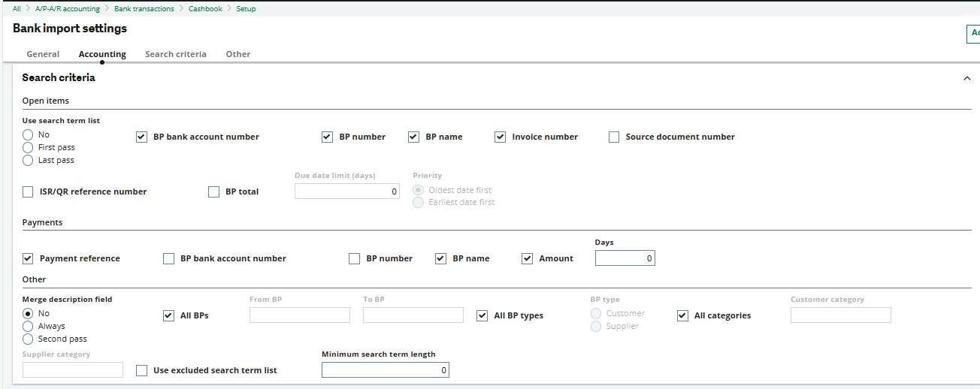This screenshot has width=980, height=389.
Task: Go to Bank transactions breadcrumb
Action: tap(144, 9)
